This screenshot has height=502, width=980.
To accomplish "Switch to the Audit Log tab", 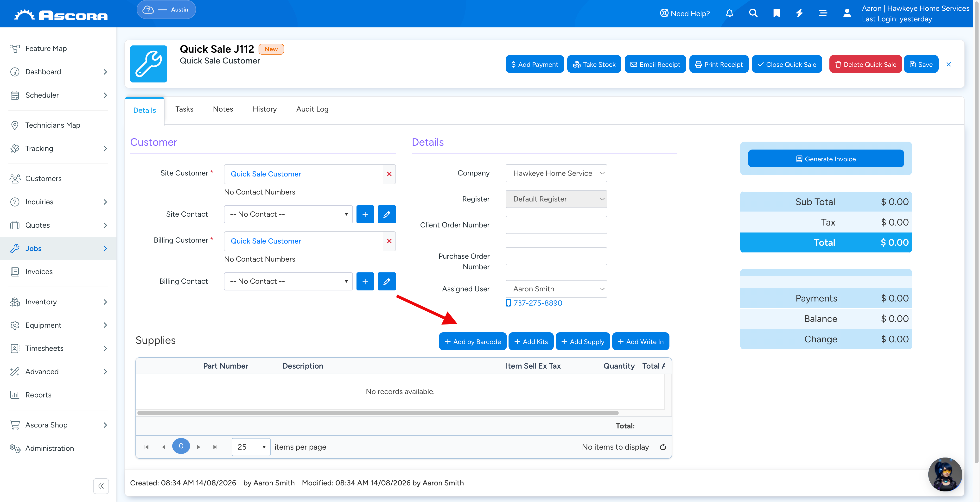I will [312, 109].
